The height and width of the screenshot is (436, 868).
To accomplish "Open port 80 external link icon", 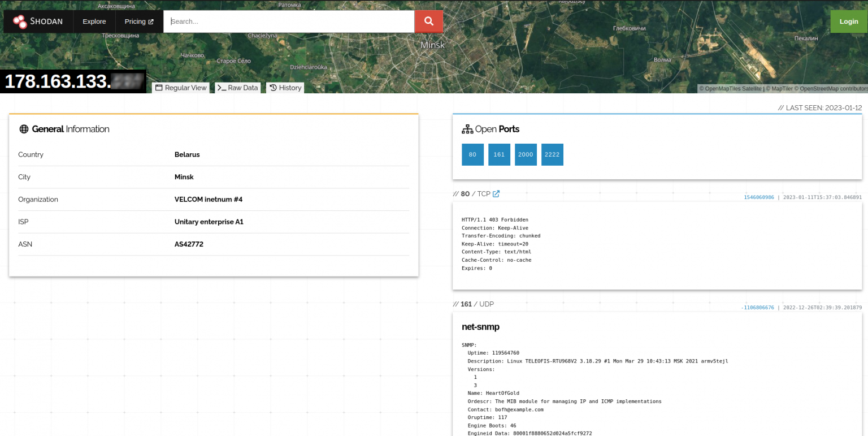I will click(496, 194).
